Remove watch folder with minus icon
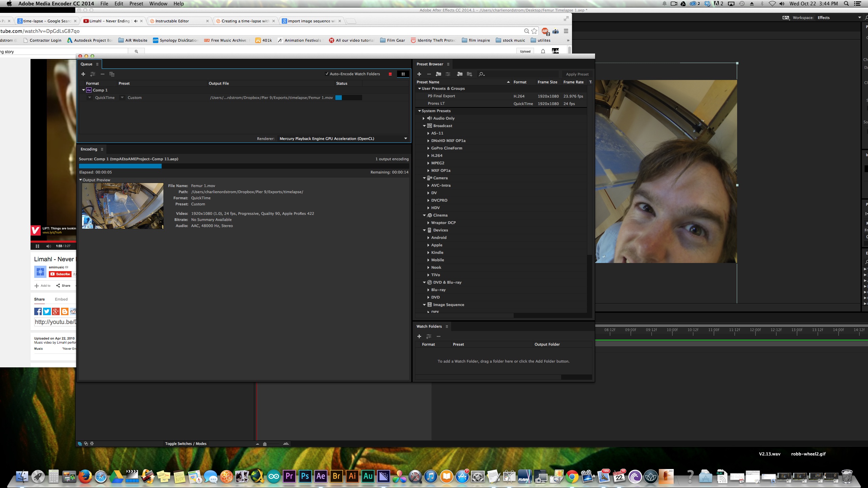The image size is (868, 488). (x=438, y=336)
